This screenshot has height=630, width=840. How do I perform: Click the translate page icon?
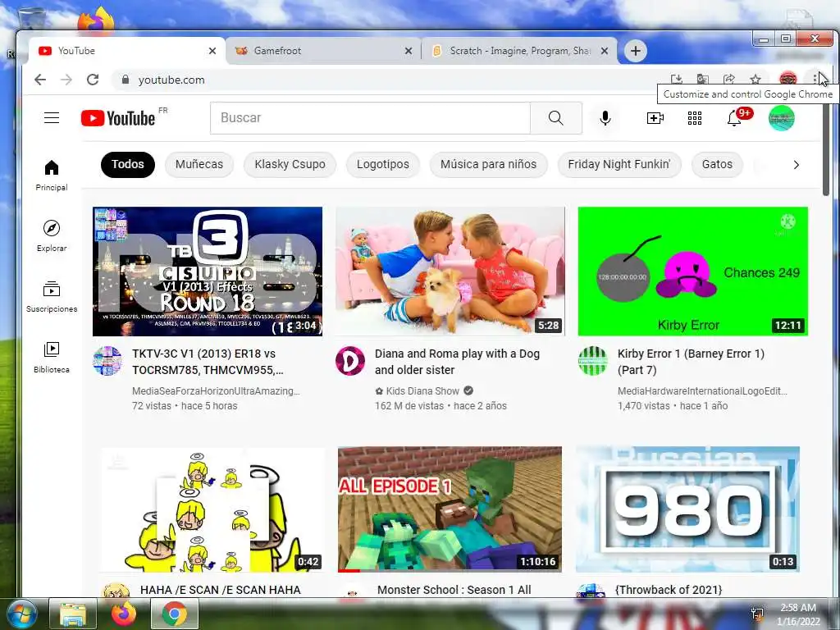[703, 80]
